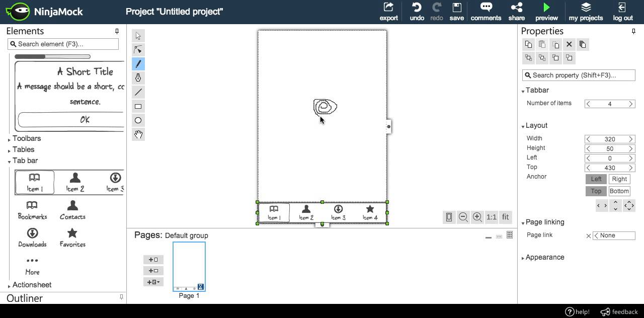Expand the Appearance section

tap(544, 258)
